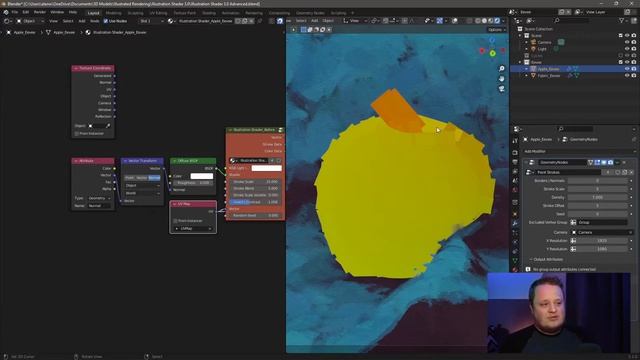
Task: Open the viewport Options dropdown
Action: 497,29
